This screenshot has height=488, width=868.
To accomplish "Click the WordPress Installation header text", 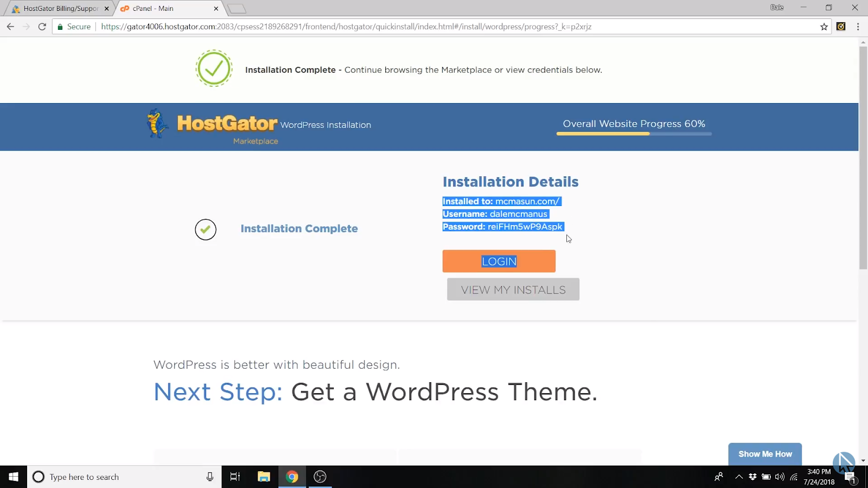I will 325,125.
